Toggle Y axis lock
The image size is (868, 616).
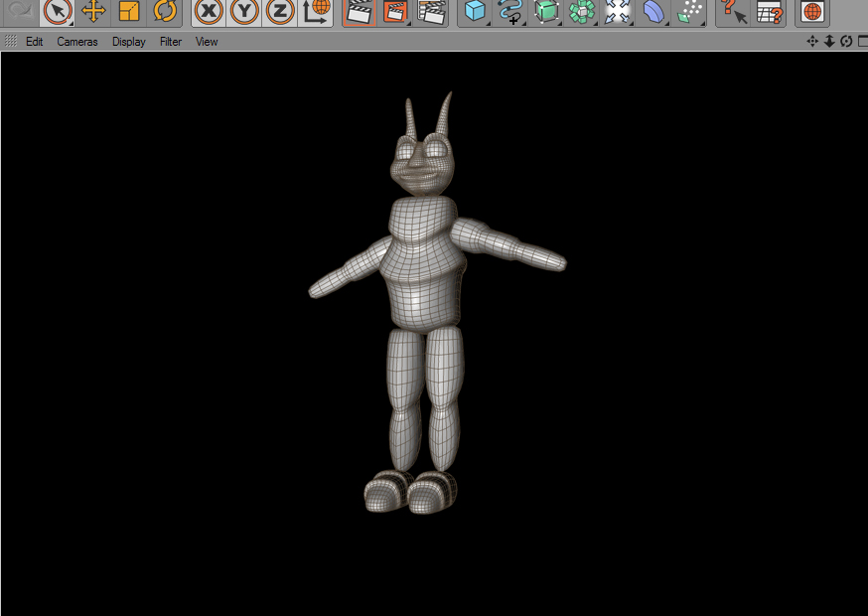[244, 11]
